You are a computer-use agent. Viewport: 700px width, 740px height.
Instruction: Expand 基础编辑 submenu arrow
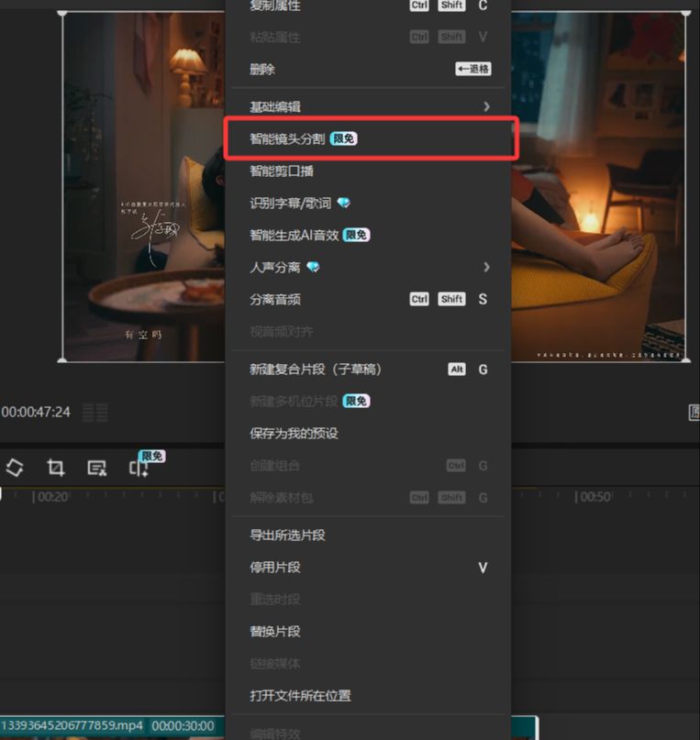486,107
